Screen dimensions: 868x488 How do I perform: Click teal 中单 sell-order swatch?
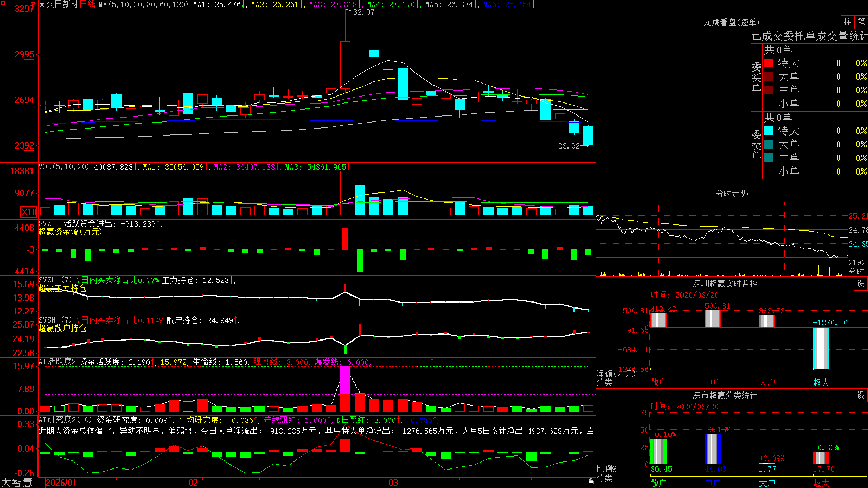pos(768,157)
